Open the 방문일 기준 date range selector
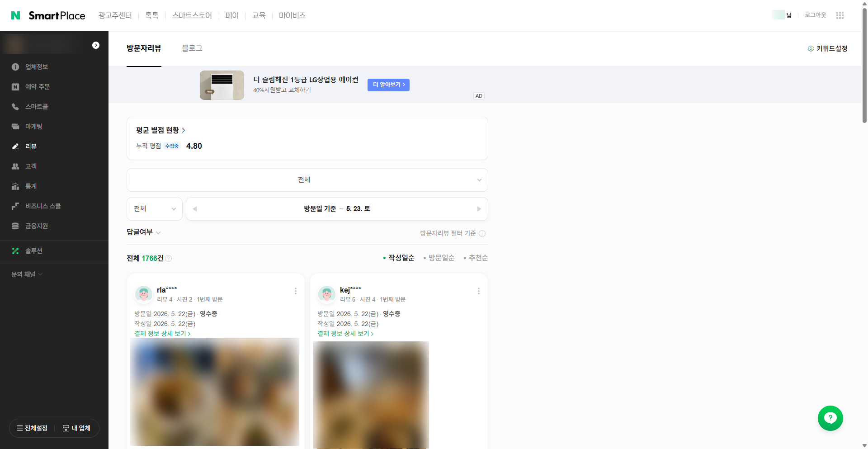Image resolution: width=868 pixels, height=449 pixels. click(x=337, y=209)
